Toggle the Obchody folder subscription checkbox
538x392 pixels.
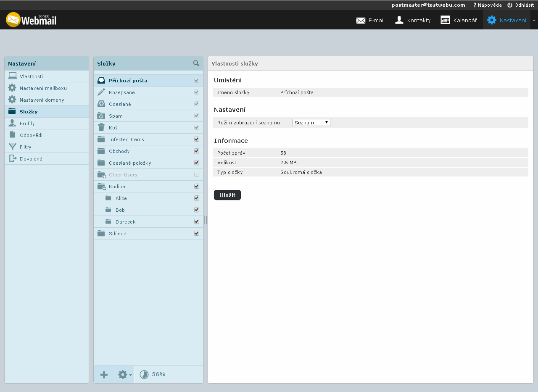tap(197, 151)
